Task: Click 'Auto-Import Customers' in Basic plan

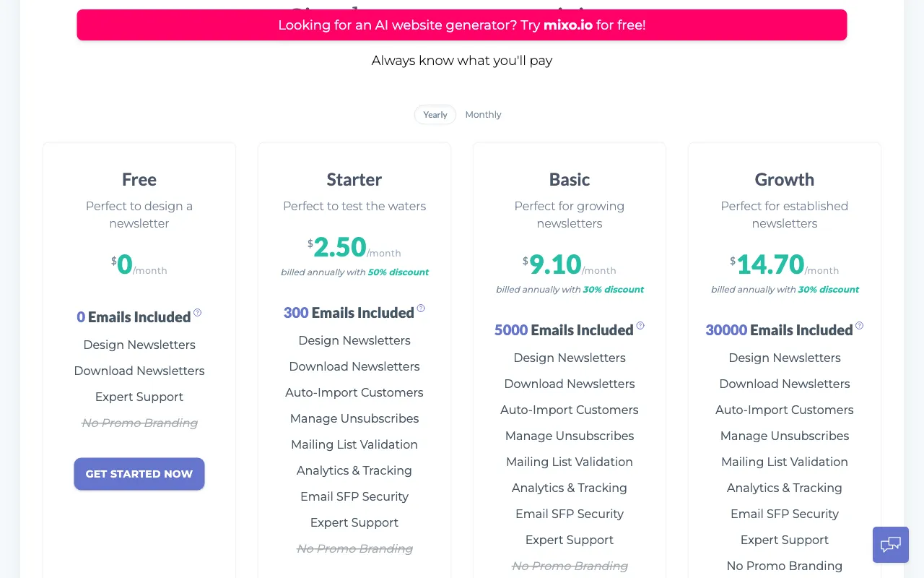Action: click(570, 410)
